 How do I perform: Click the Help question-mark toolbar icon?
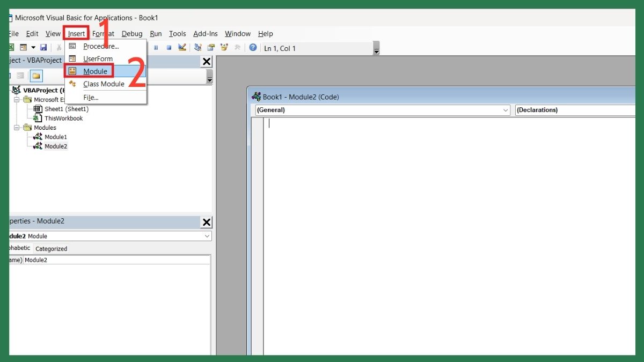click(252, 47)
